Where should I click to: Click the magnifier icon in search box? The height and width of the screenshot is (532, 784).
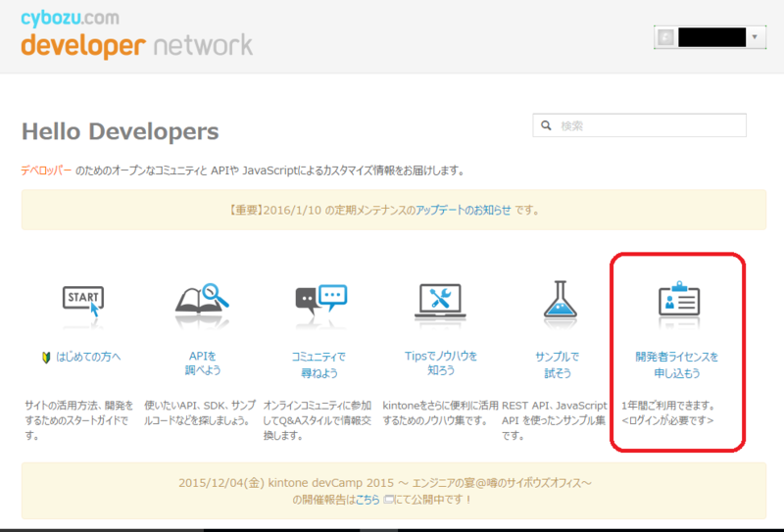pos(546,125)
